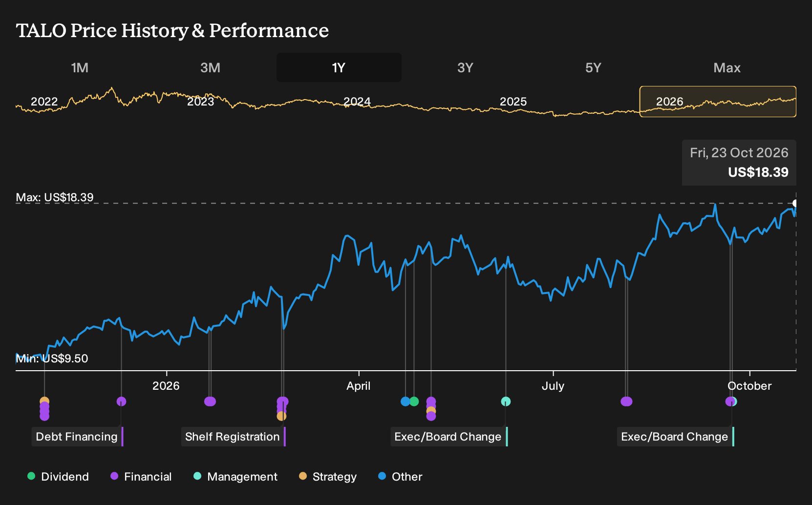This screenshot has width=812, height=505.
Task: Open the Exec/Board Change label near October
Action: click(676, 437)
